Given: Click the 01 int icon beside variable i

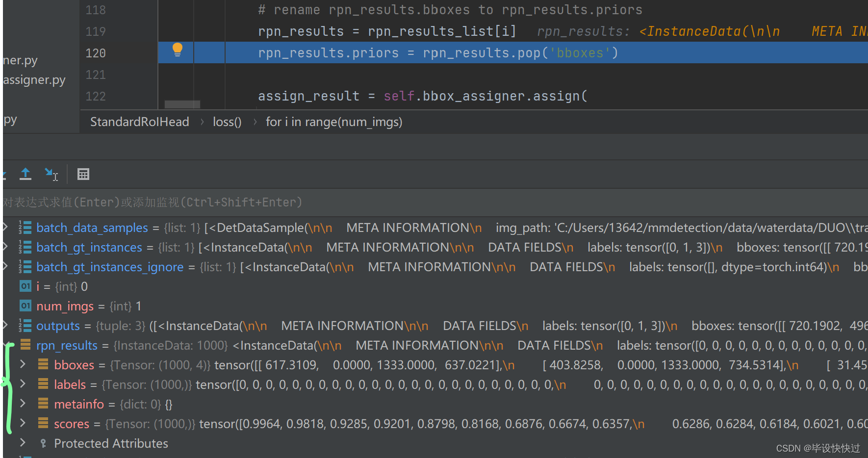Looking at the screenshot, I should click(x=25, y=286).
